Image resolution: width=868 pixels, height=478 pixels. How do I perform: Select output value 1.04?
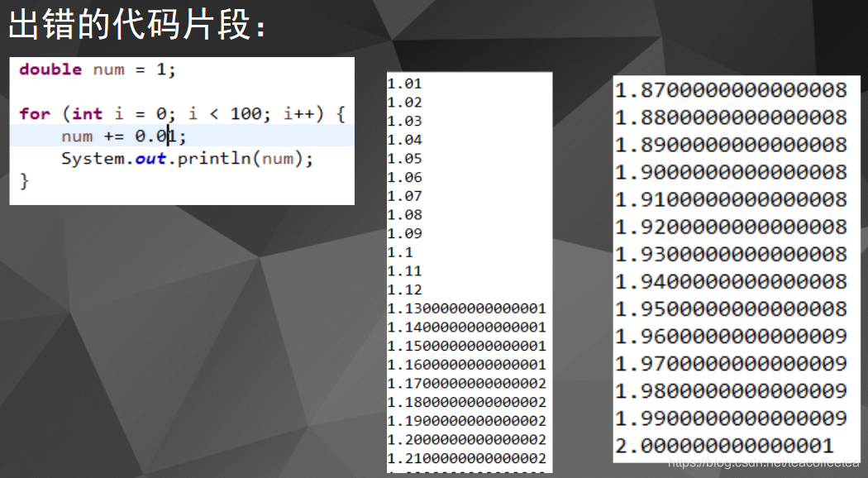(405, 140)
